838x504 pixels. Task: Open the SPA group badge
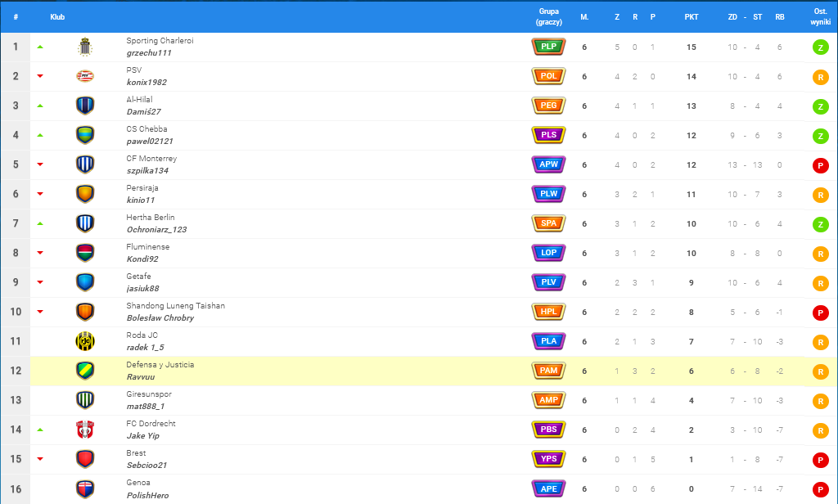pos(548,223)
